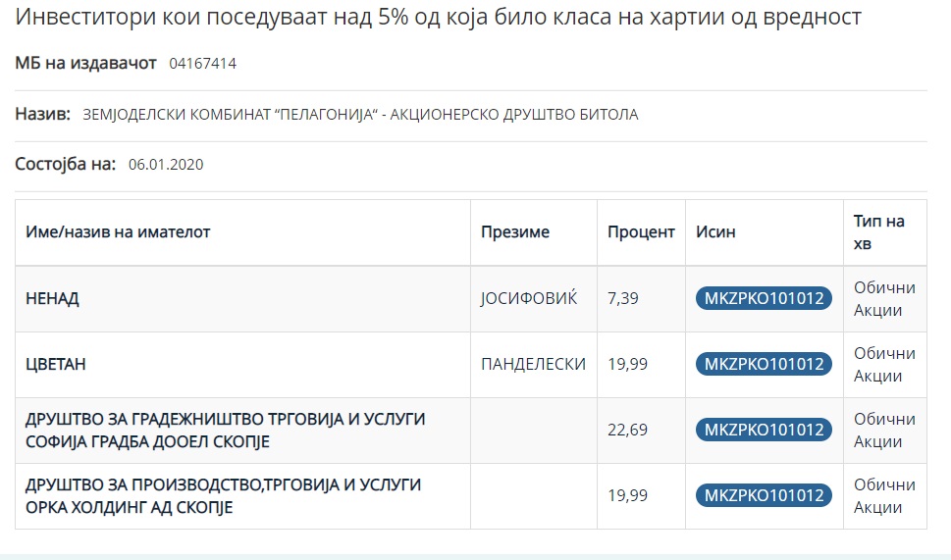Click the 'Тип на хв' column header
The height and width of the screenshot is (560, 951).
878,232
